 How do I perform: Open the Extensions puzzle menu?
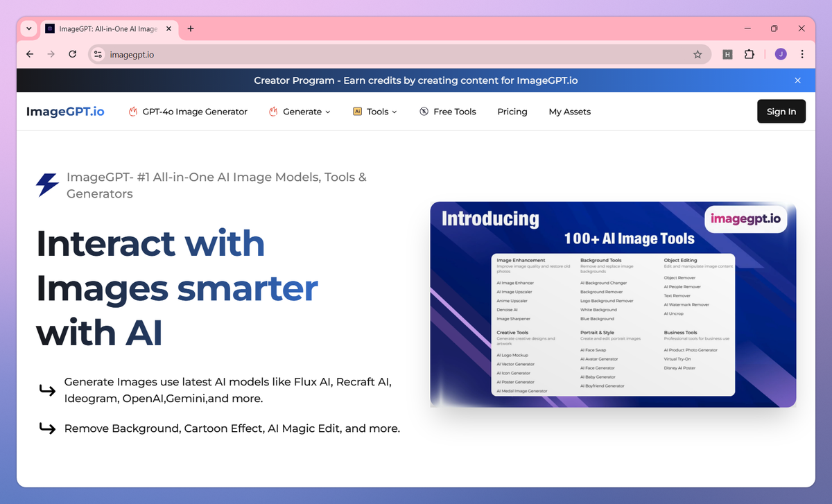[x=749, y=55]
